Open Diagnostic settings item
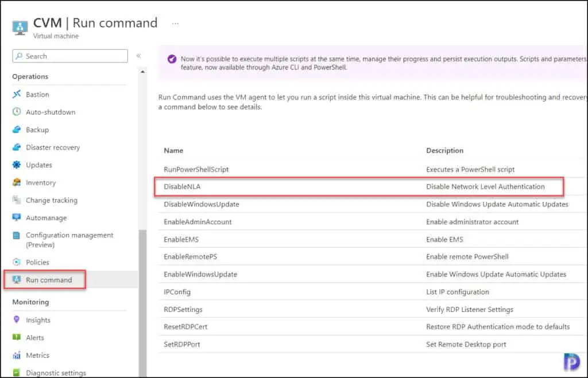The height and width of the screenshot is (378, 588). (x=56, y=373)
